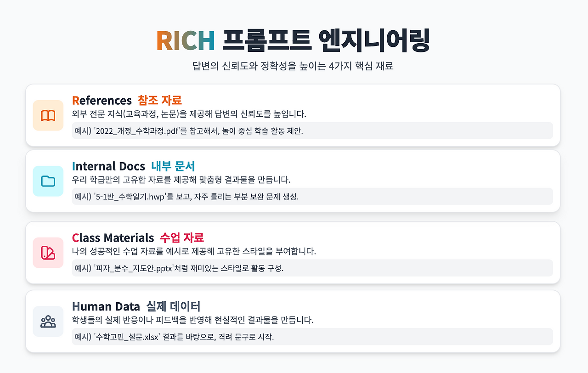Select the Class Materials 수업 자료 heading

[138, 237]
